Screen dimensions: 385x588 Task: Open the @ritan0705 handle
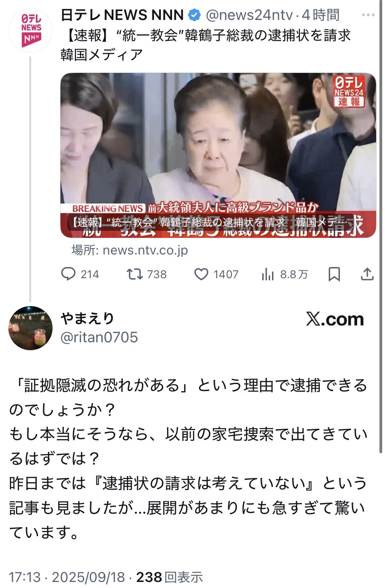coord(100,337)
